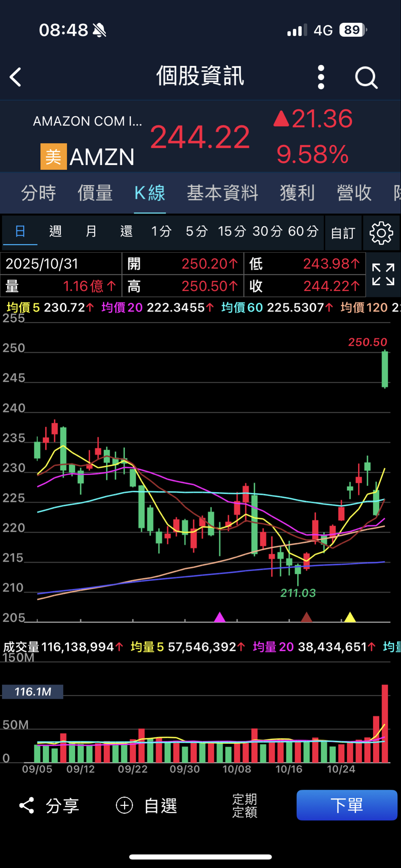Tap the 9.58% change percentage
The width and height of the screenshot is (401, 868).
tap(313, 154)
